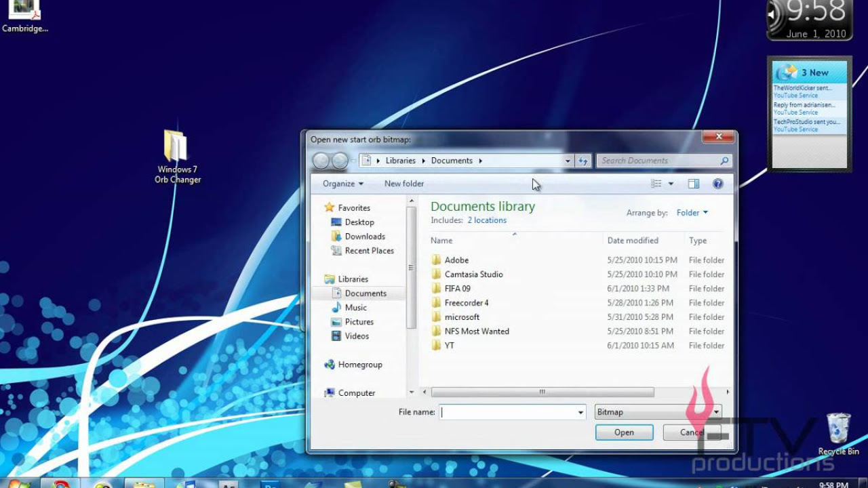Click the library icon in the address bar
Viewport: 868px width, 488px height.
pyautogui.click(x=367, y=161)
